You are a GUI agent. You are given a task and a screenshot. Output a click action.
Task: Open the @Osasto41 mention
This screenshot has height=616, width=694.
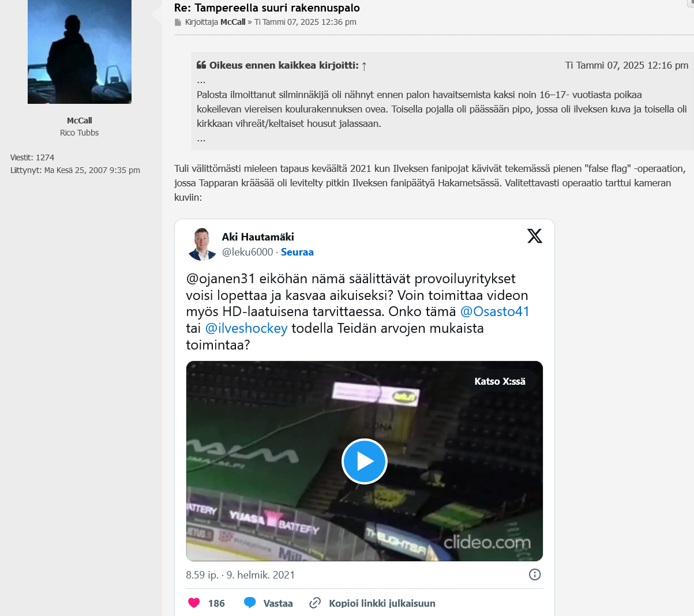494,311
